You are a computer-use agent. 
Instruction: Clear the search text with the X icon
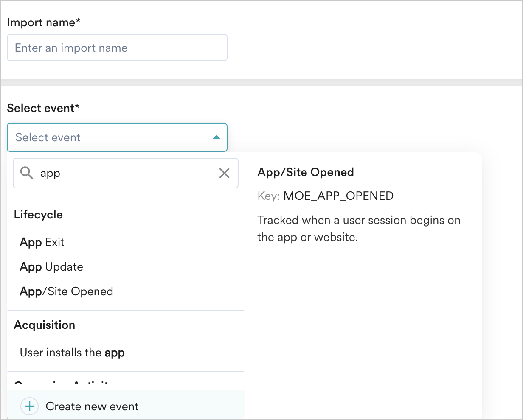pos(224,173)
